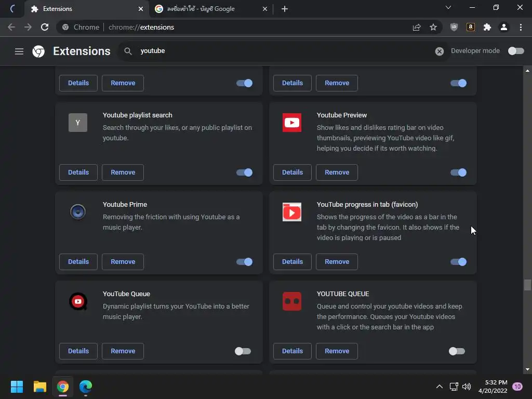This screenshot has width=532, height=399.
Task: Click the Youtube Preview red play icon
Action: click(292, 123)
